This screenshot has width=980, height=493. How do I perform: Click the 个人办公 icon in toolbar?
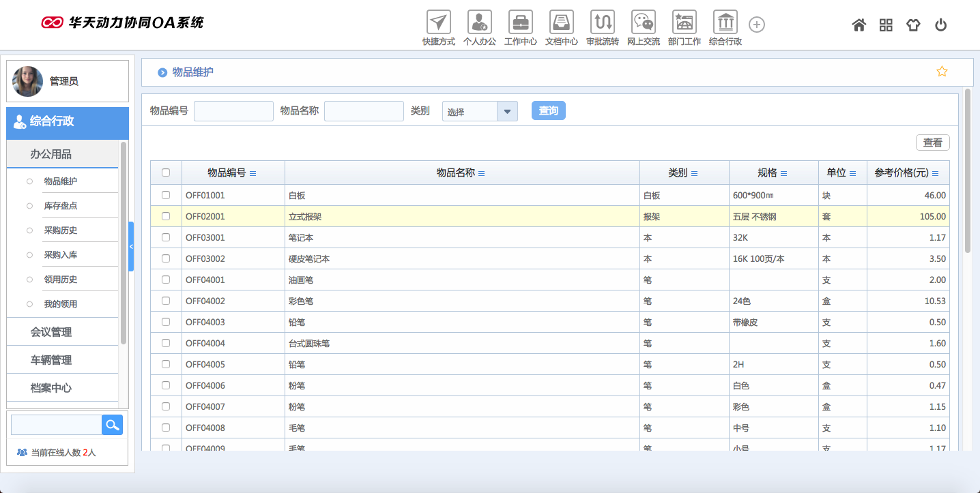[479, 23]
